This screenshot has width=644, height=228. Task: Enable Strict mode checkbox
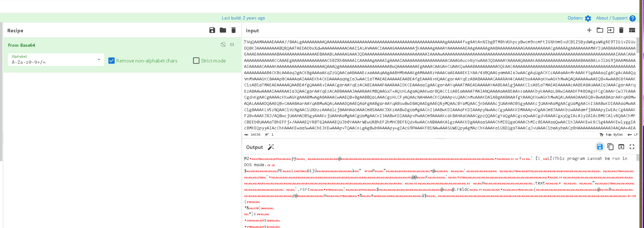(196, 61)
